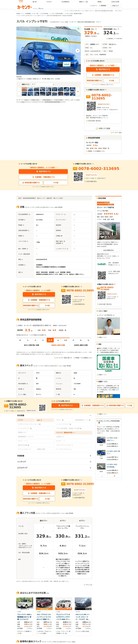
Task: Open カーセンサー認定の使い方 link
Action: 63,358
